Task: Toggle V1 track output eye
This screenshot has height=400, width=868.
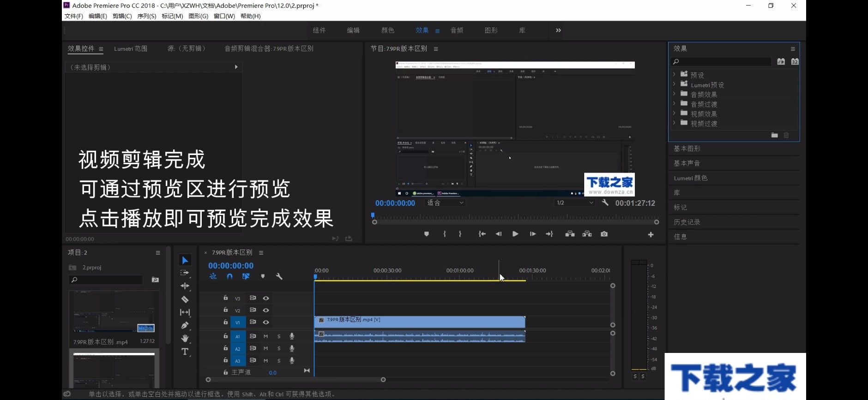Action: 266,322
